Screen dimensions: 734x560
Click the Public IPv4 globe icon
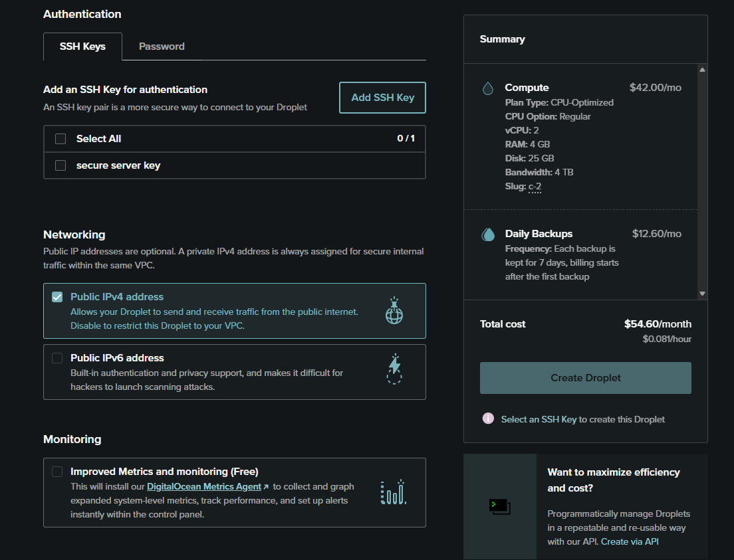[x=394, y=311]
